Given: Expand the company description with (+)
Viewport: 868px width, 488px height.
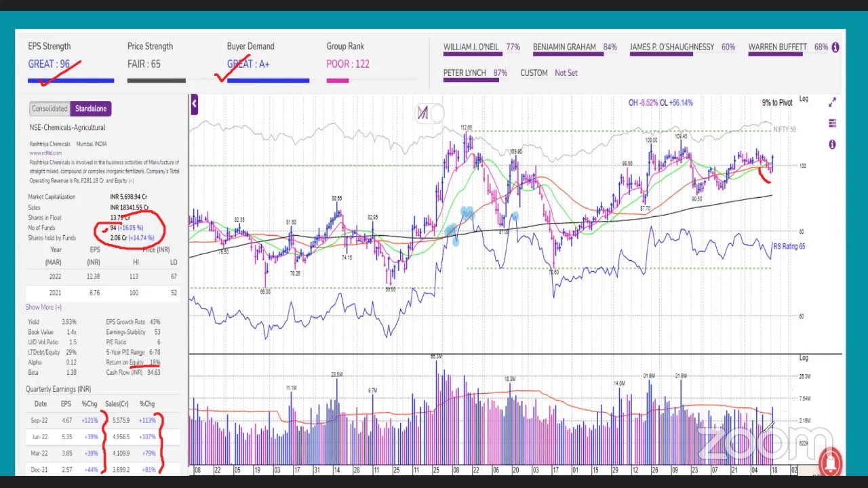Looking at the screenshot, I should (x=131, y=181).
